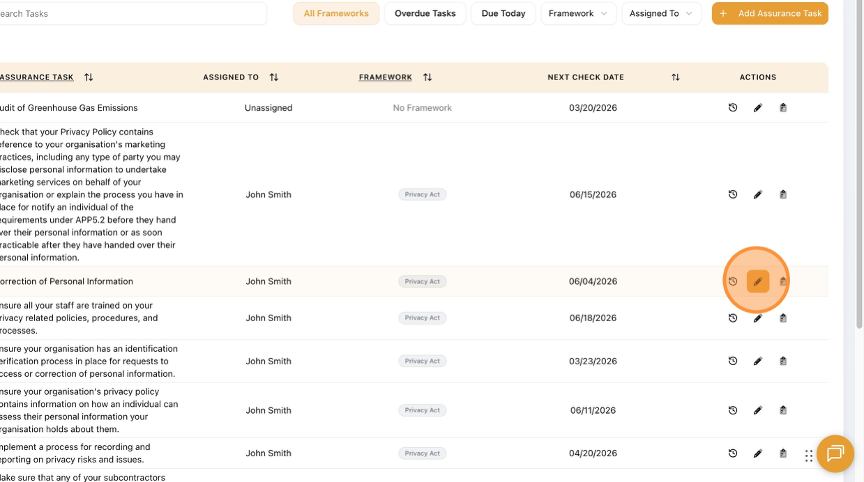864x482 pixels.
Task: Expand the Framework filter dropdown
Action: 578,14
